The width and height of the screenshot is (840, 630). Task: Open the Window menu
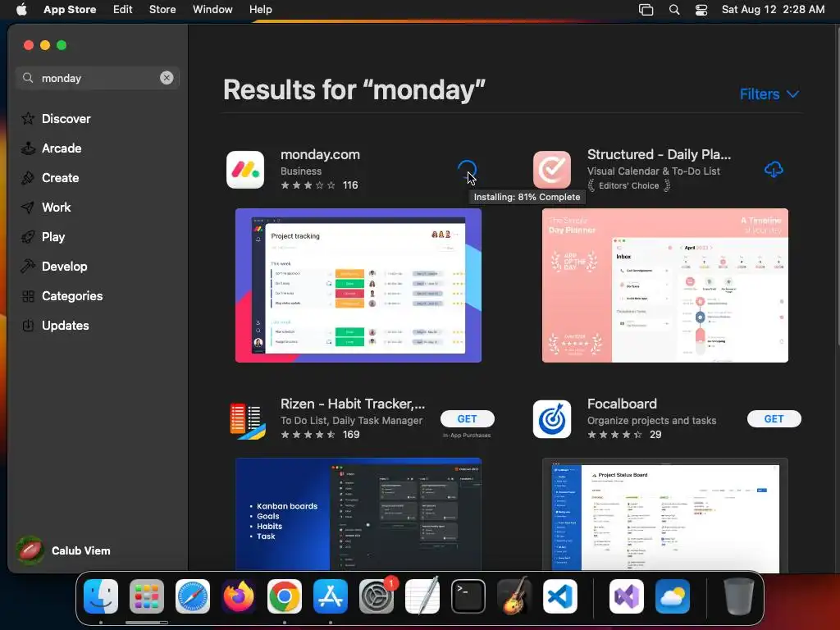click(212, 10)
